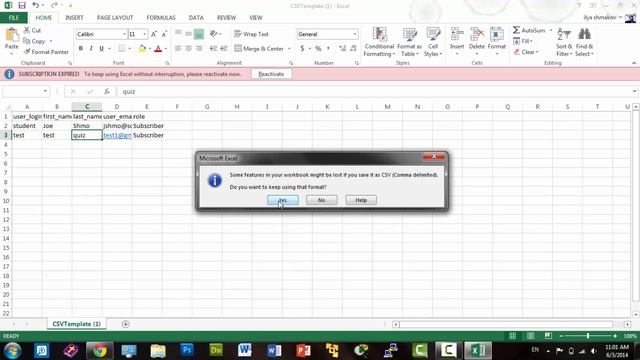
Task: Click the Reactivate button
Action: point(271,74)
